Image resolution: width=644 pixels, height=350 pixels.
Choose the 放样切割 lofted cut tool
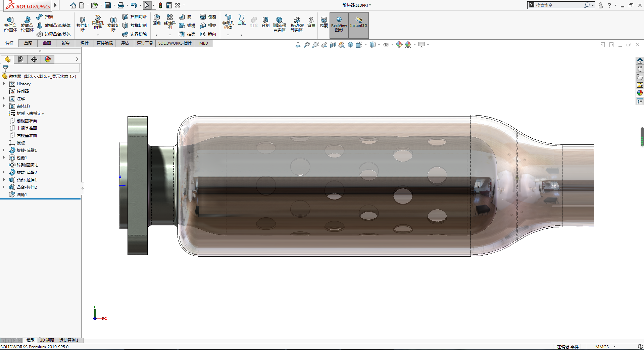point(135,25)
